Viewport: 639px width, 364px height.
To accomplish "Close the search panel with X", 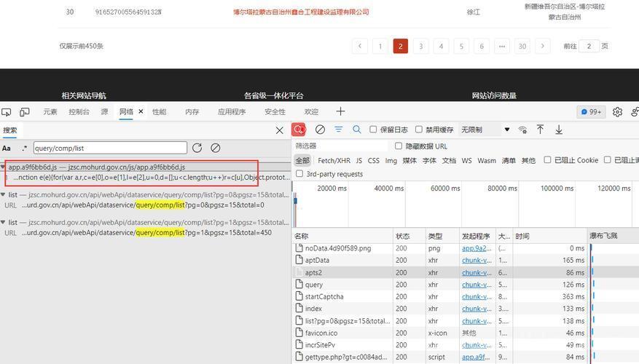I will pos(280,130).
